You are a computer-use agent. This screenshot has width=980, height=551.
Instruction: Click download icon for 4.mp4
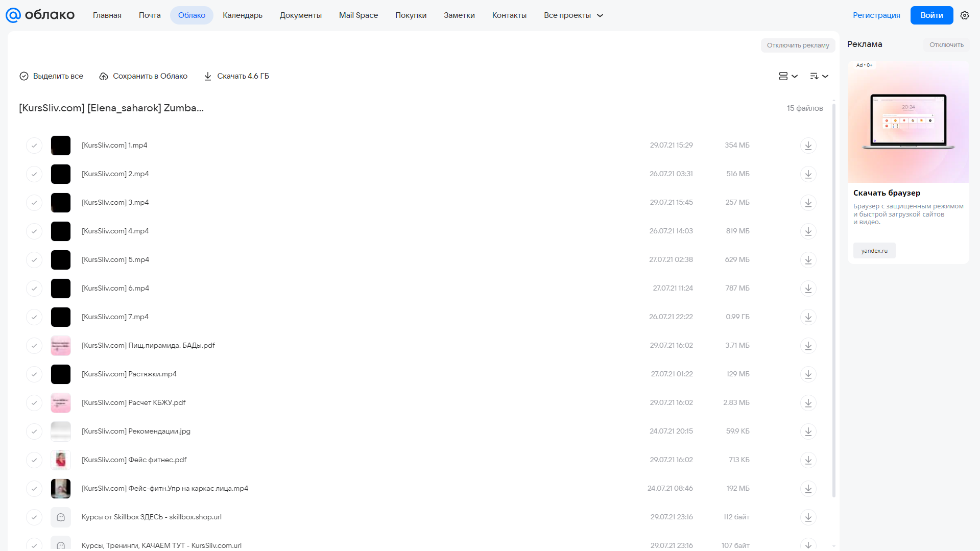[808, 231]
